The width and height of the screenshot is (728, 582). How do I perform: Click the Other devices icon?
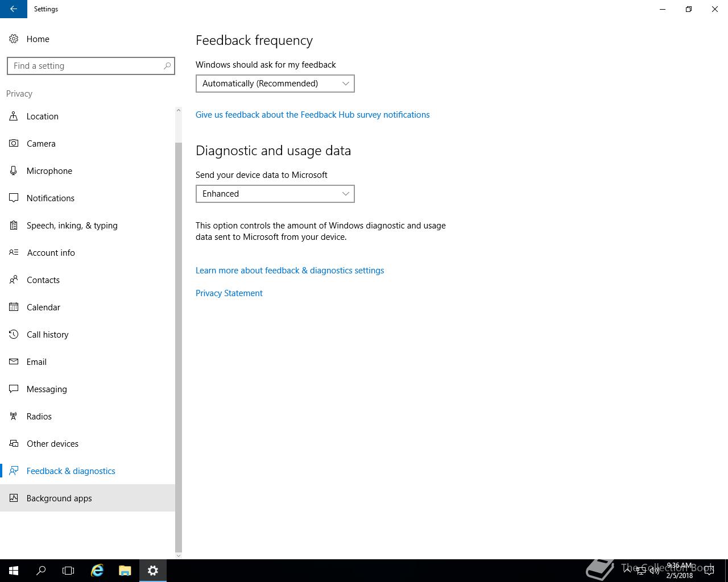(x=14, y=443)
